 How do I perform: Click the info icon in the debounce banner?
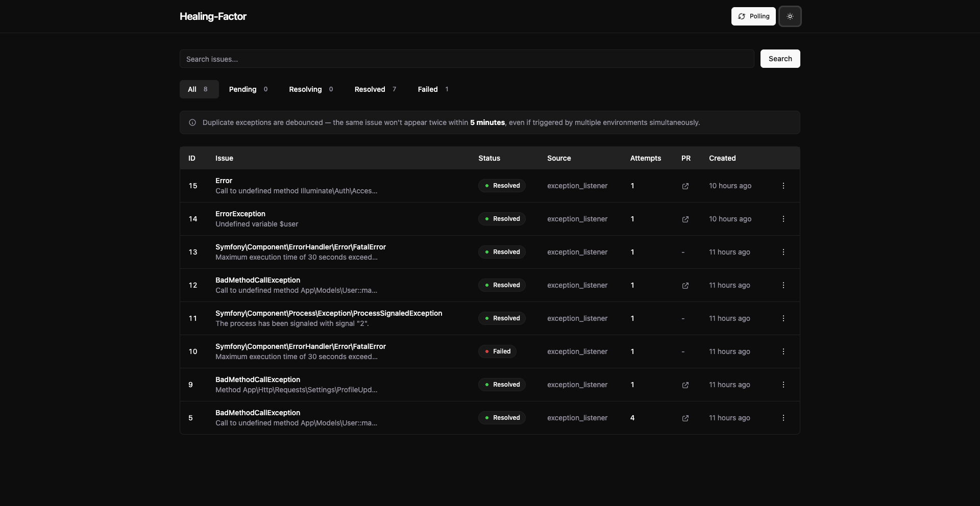[192, 122]
